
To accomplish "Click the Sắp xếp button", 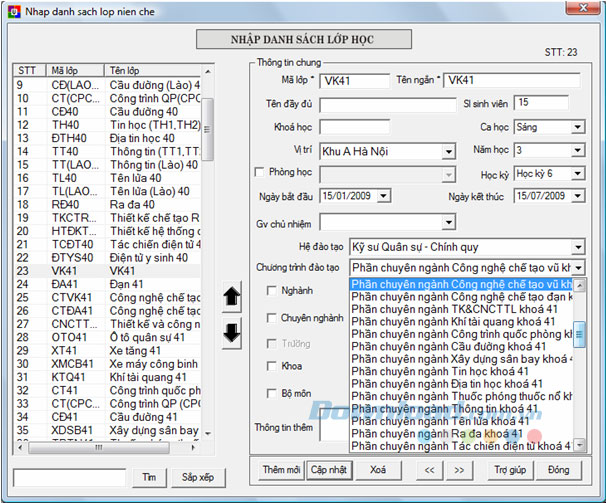I will pyautogui.click(x=197, y=477).
